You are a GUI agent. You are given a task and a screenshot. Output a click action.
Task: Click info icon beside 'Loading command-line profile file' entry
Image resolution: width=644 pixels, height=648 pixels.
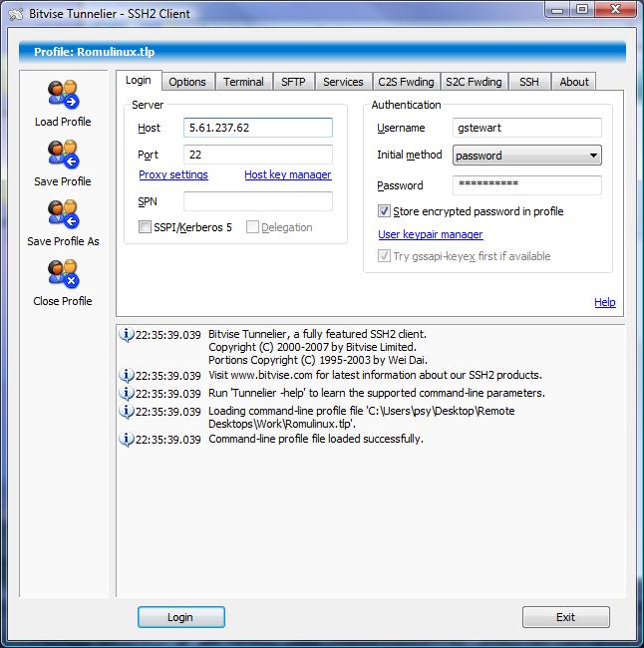pyautogui.click(x=126, y=411)
